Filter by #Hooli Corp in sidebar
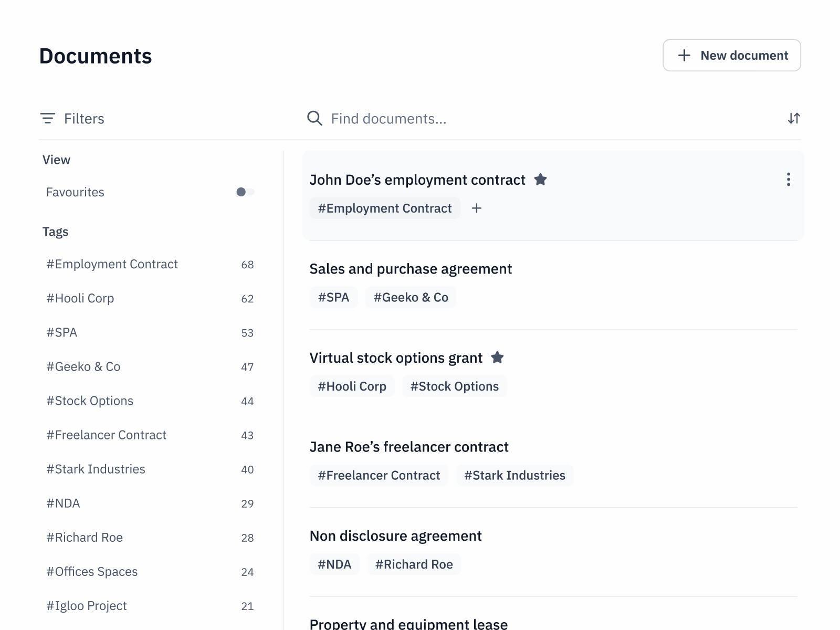The image size is (840, 630). coord(80,298)
